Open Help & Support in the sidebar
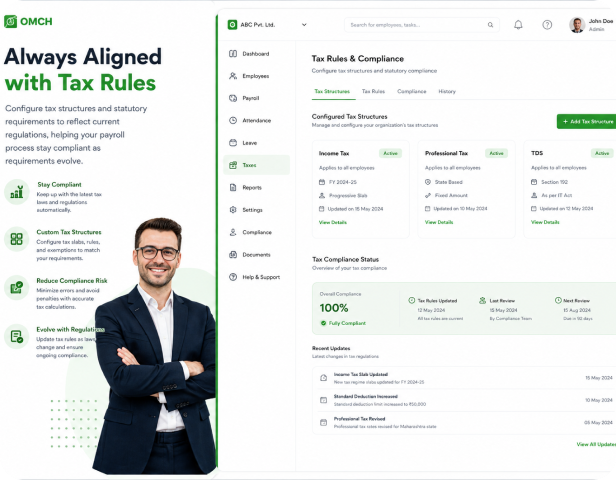This screenshot has width=616, height=480. pos(257,277)
